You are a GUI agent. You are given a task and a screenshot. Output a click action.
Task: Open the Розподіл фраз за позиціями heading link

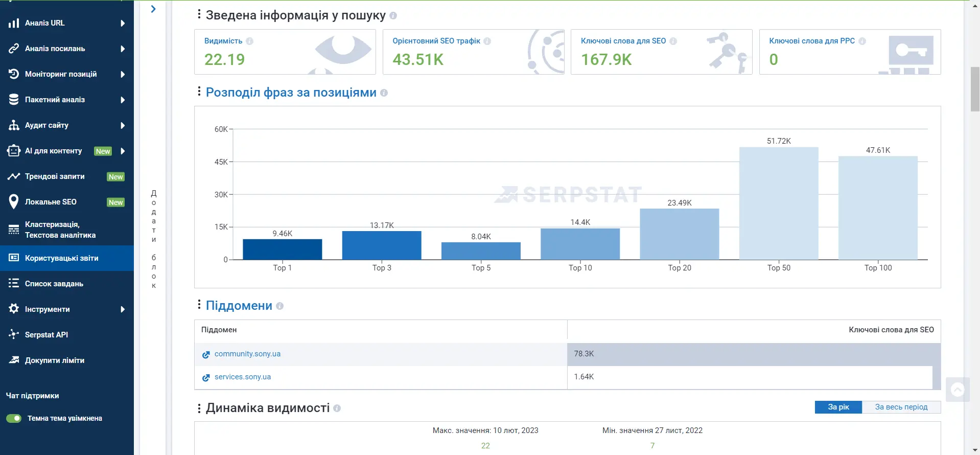[x=291, y=93]
